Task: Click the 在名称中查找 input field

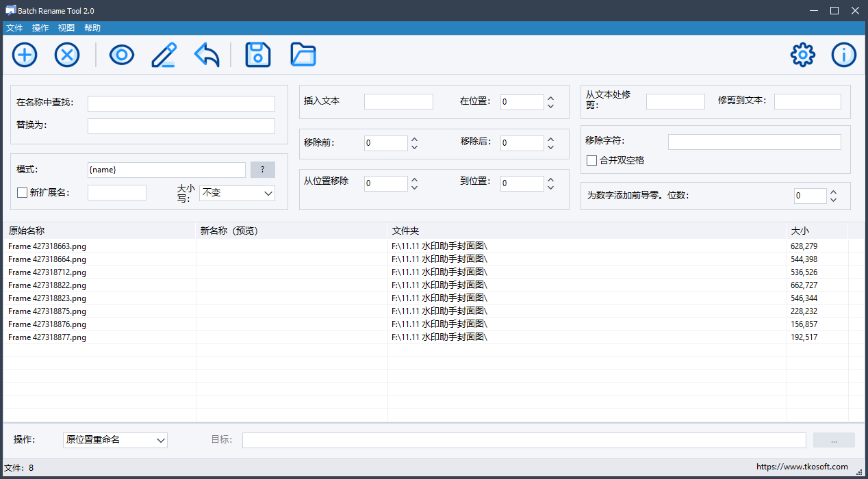Action: click(181, 103)
